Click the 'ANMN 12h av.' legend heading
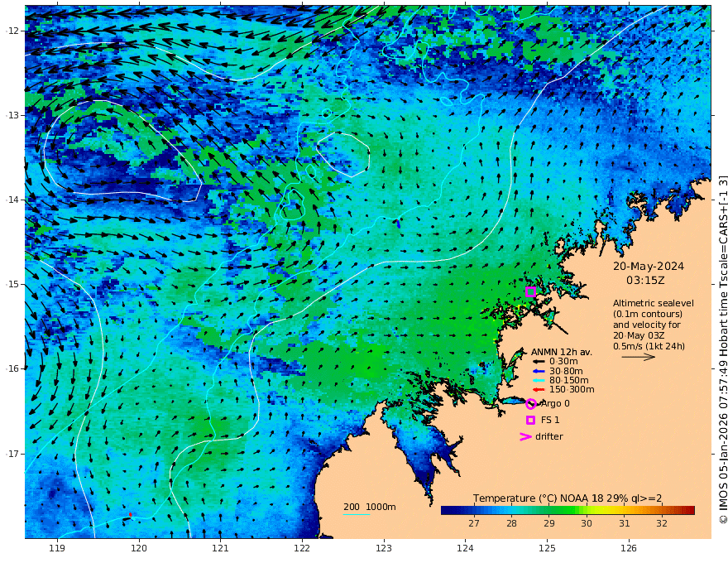Screen dimensions: 728x563 (x=562, y=352)
